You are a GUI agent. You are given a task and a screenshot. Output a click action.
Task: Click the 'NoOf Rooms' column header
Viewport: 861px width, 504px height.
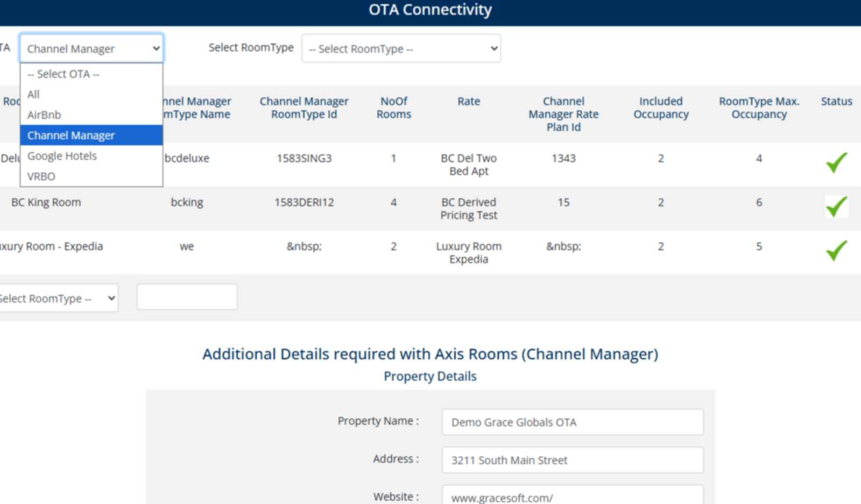click(x=394, y=108)
